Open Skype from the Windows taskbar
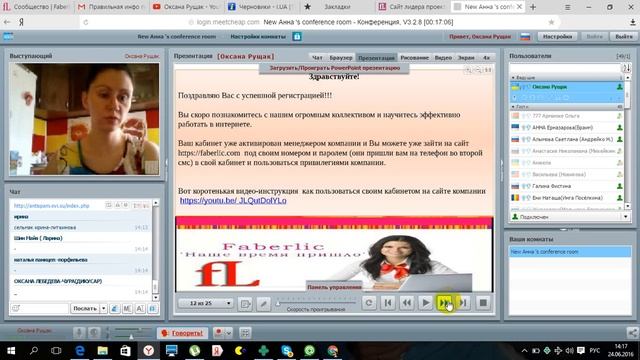Image resolution: width=640 pixels, height=360 pixels. pyautogui.click(x=287, y=351)
